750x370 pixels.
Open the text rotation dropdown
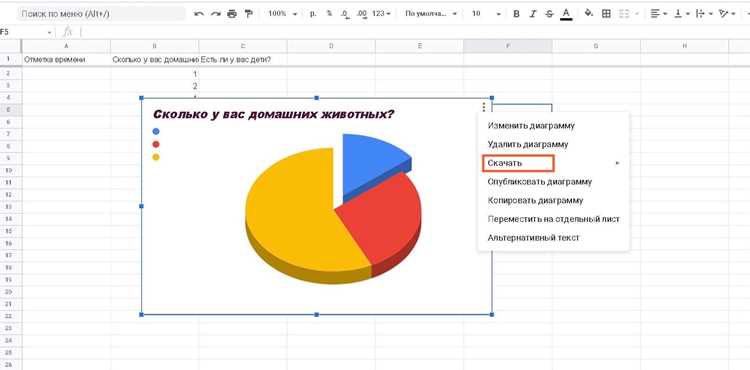click(727, 14)
